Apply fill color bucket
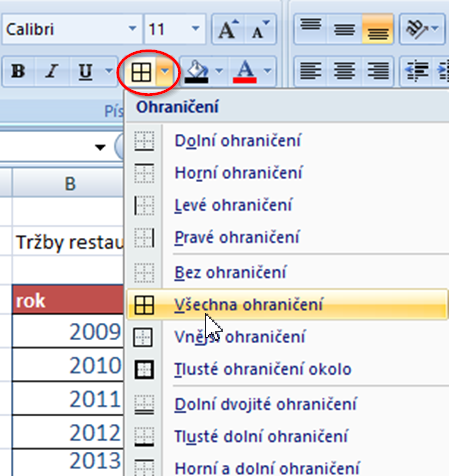 point(197,71)
